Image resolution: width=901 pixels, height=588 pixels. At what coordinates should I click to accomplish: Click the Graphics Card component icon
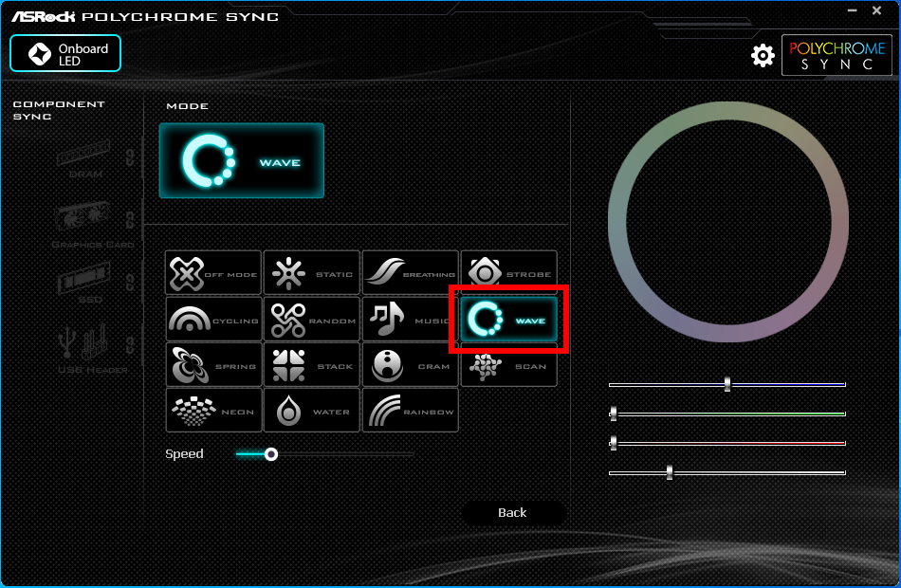[83, 218]
